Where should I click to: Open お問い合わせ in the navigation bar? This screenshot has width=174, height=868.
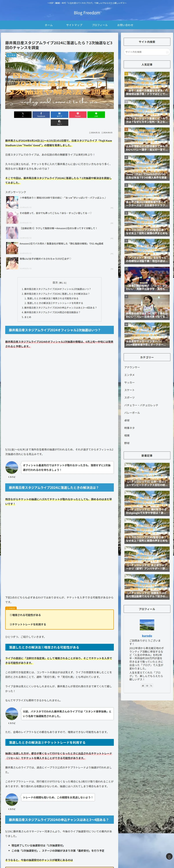click(125, 25)
